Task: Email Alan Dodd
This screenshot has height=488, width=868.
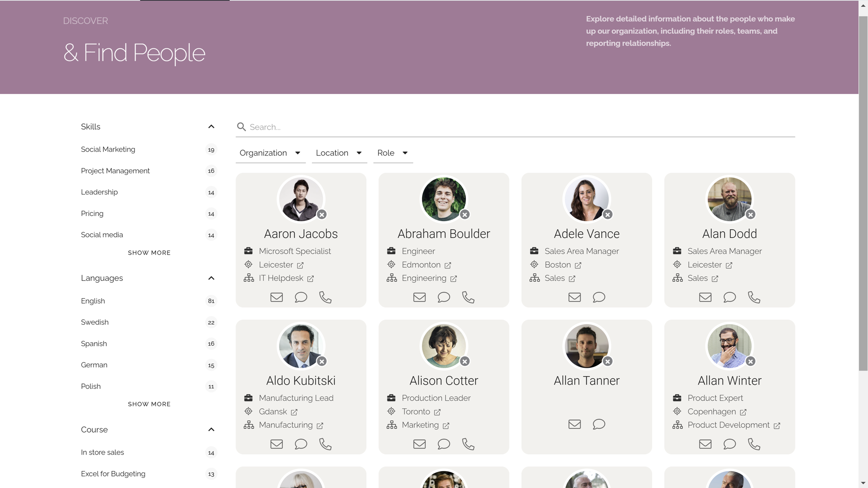Action: (x=705, y=297)
